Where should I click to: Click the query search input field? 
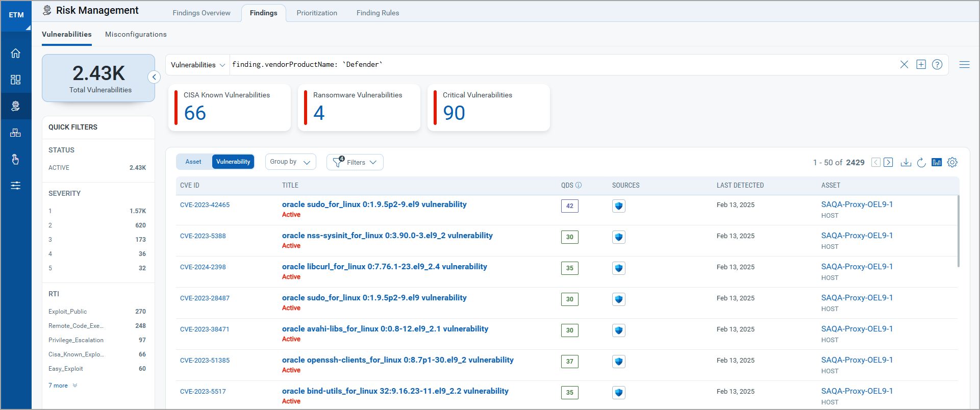coord(561,64)
